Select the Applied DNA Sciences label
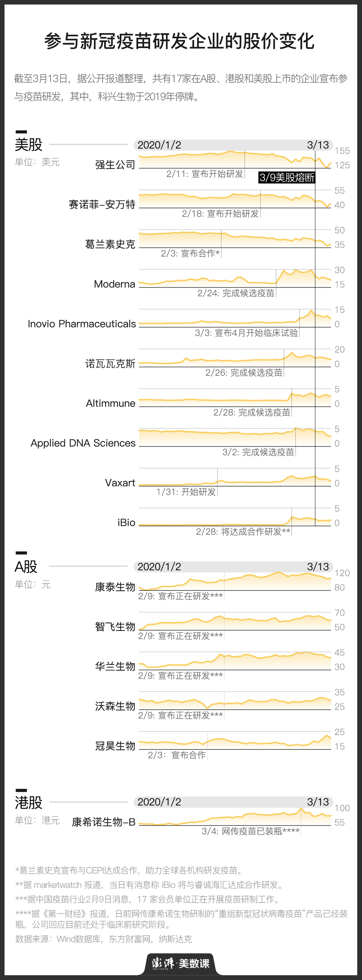This screenshot has width=362, height=980. click(83, 443)
